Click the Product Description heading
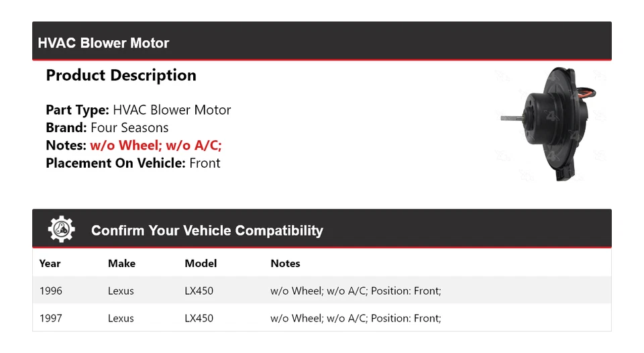Image resolution: width=644 pixels, height=353 pixels. pos(121,75)
